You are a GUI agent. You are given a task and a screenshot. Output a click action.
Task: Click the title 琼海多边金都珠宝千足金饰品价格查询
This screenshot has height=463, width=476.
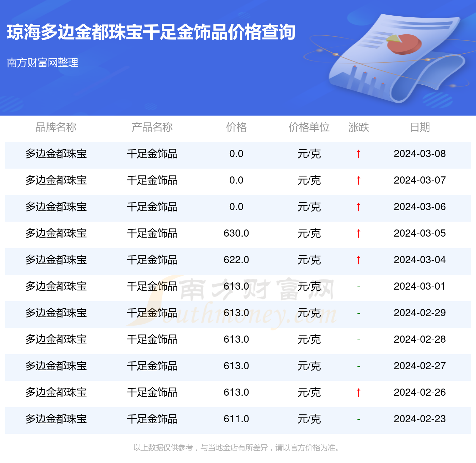click(151, 32)
